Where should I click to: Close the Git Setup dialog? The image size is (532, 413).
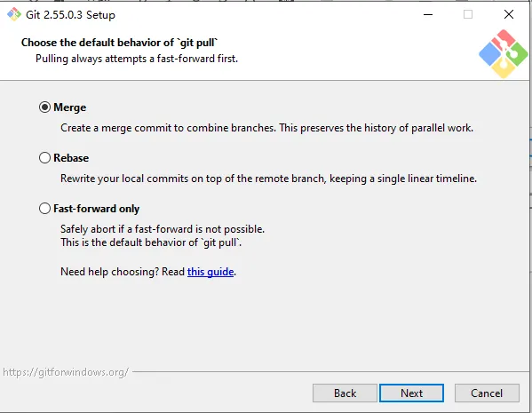click(x=509, y=14)
